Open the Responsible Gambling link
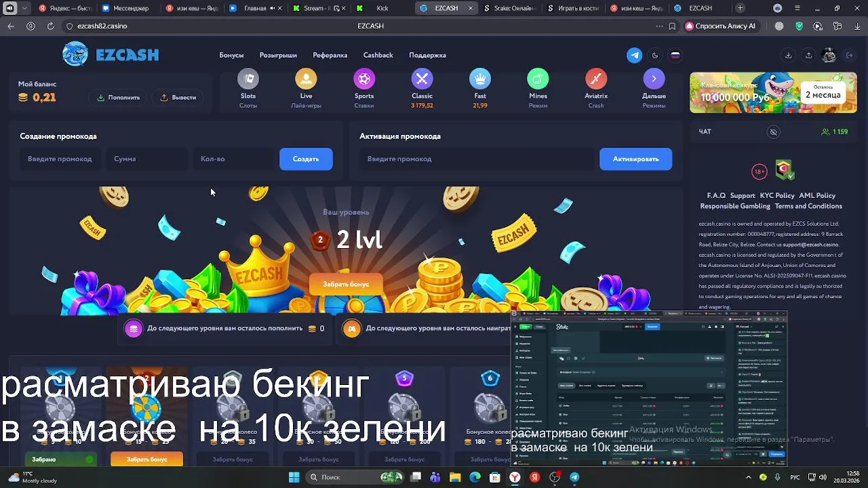The height and width of the screenshot is (488, 868). point(735,206)
